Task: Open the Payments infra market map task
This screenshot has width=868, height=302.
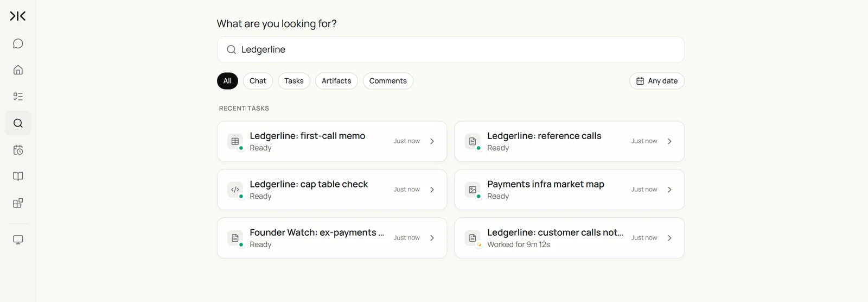Action: (570, 190)
